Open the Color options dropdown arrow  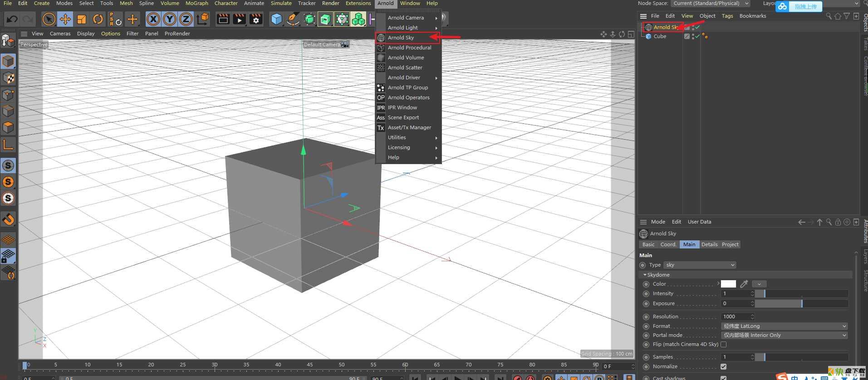pos(759,284)
